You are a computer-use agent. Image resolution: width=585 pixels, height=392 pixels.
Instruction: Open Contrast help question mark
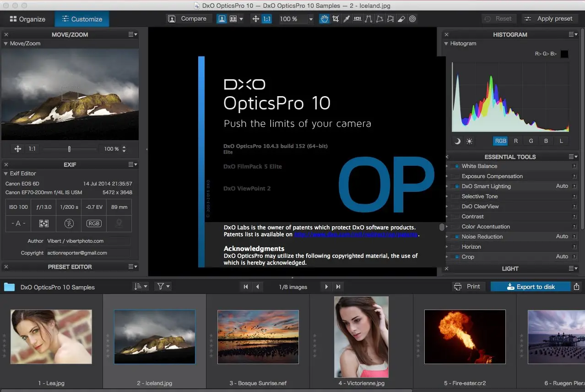pos(574,217)
